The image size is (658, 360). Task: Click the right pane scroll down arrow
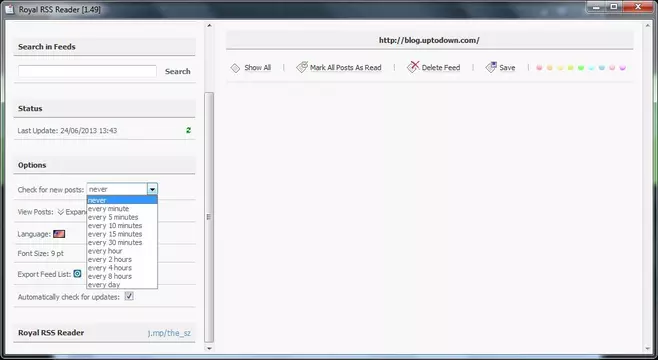coord(647,348)
